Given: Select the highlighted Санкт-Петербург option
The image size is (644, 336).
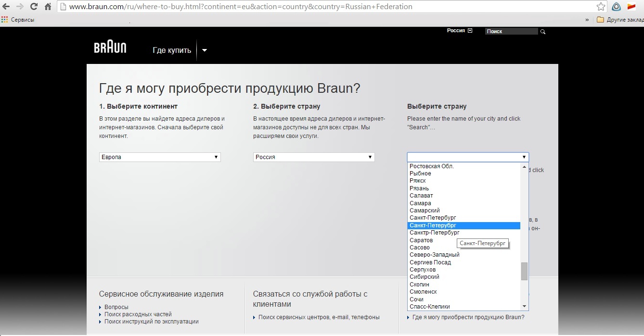Looking at the screenshot, I should coord(464,225).
